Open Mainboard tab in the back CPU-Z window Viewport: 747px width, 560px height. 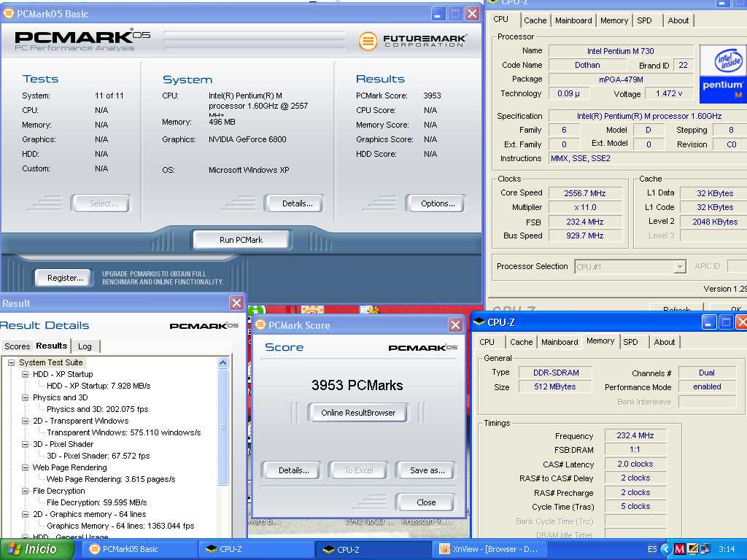[573, 20]
